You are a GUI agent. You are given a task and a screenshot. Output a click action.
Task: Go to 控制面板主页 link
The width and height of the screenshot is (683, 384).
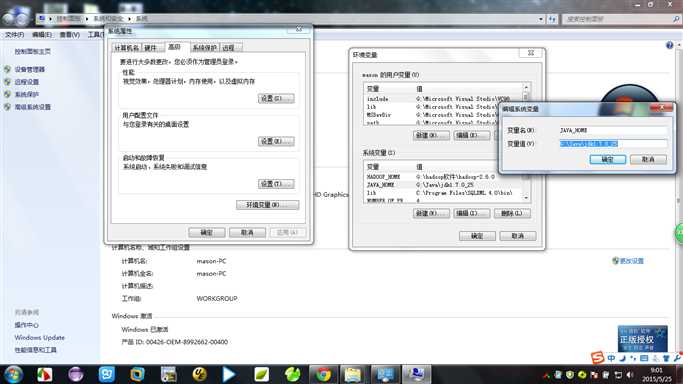point(33,51)
